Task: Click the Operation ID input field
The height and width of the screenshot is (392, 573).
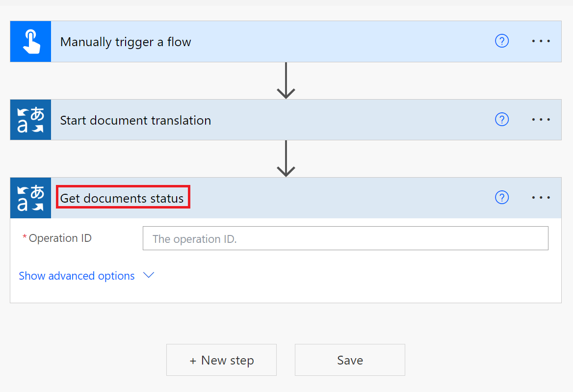Action: click(x=345, y=238)
